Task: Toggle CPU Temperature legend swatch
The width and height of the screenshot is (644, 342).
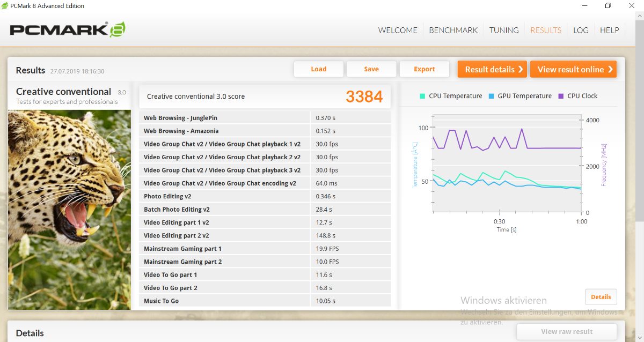Action: click(x=422, y=96)
